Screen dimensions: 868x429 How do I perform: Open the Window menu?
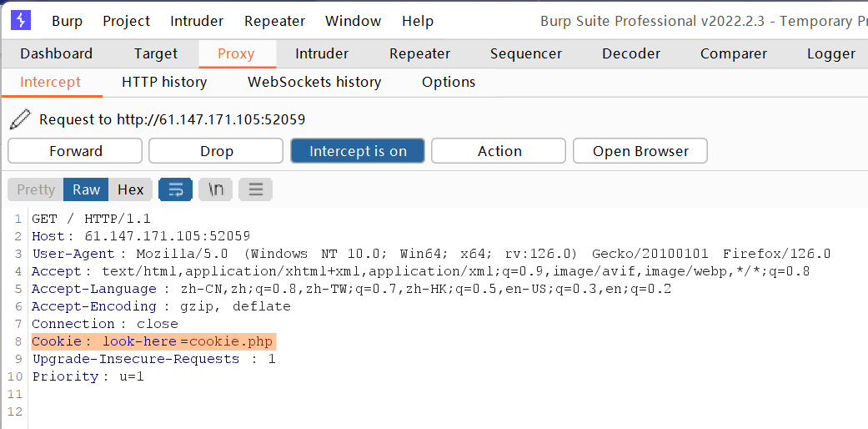[x=354, y=21]
